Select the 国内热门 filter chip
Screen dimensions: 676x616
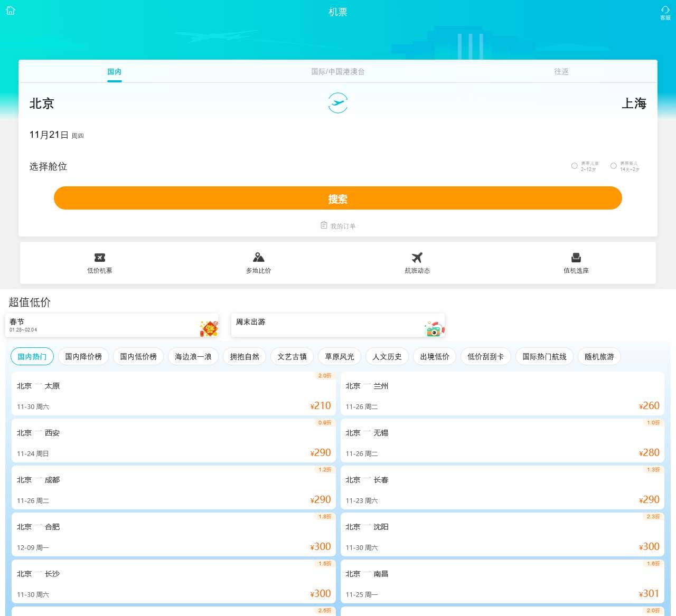[32, 356]
